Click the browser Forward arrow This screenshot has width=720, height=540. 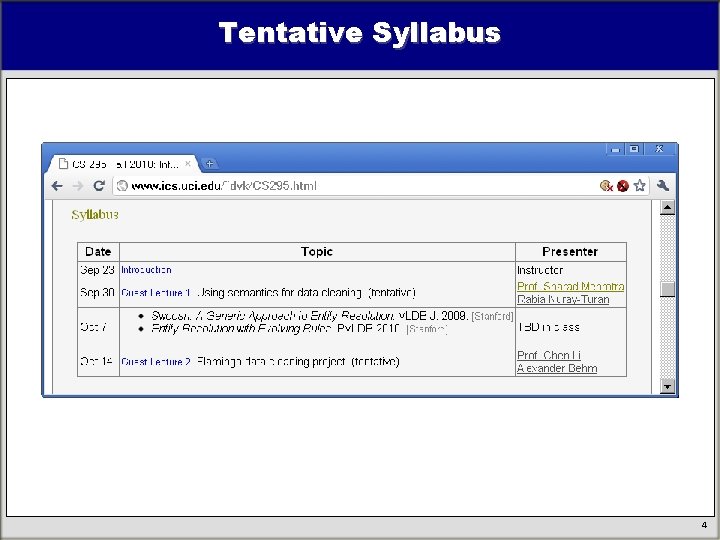point(78,186)
